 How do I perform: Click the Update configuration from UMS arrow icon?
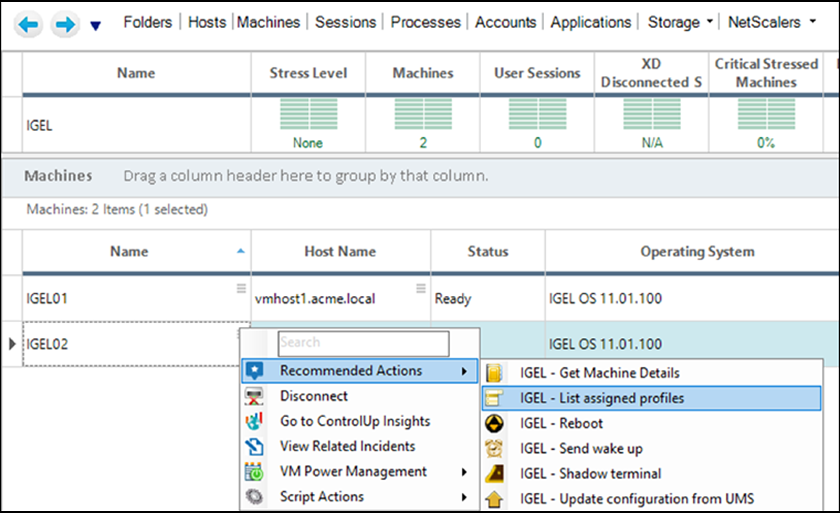494,499
